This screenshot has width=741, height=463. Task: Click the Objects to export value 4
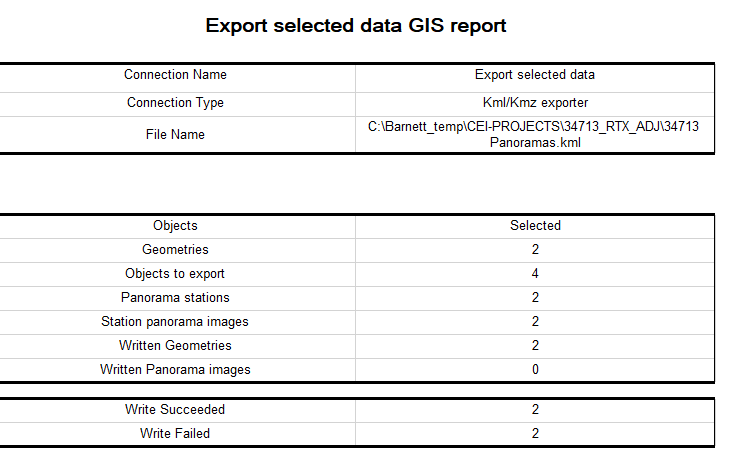point(535,274)
